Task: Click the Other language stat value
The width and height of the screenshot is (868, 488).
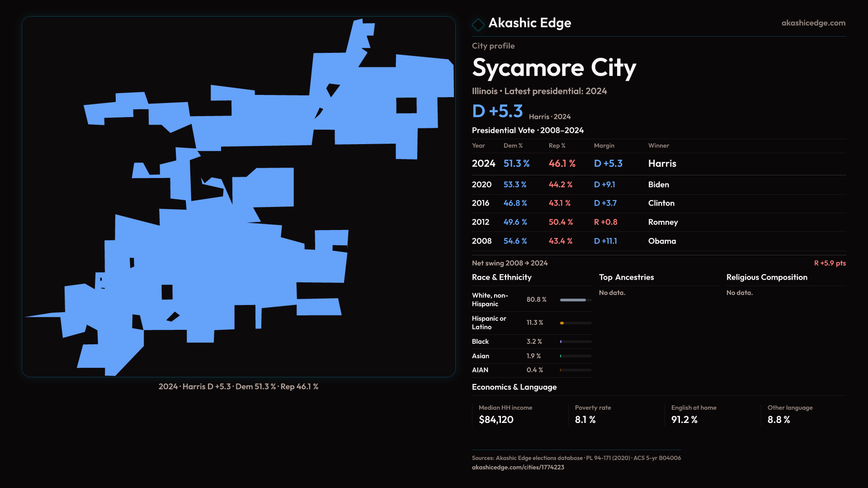Action: click(778, 420)
